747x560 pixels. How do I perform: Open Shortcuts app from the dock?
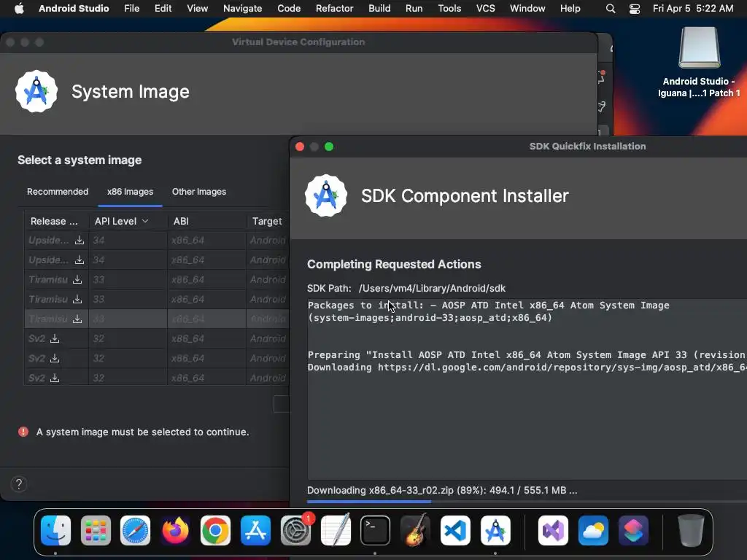point(633,531)
